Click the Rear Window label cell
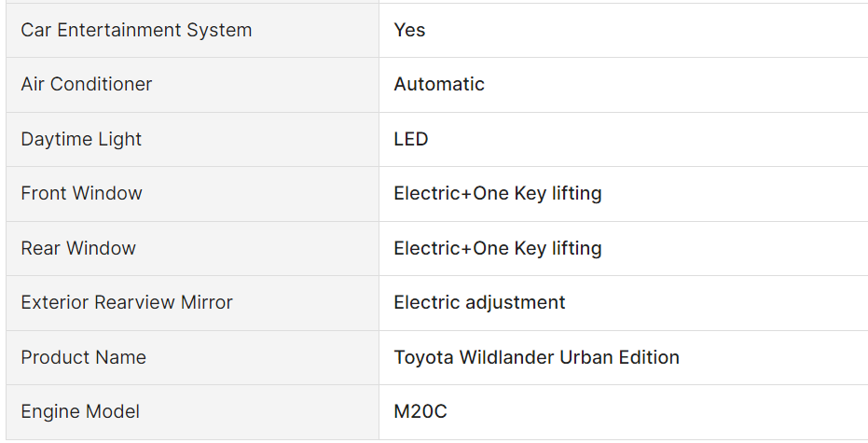This screenshot has height=443, width=868. coord(78,248)
